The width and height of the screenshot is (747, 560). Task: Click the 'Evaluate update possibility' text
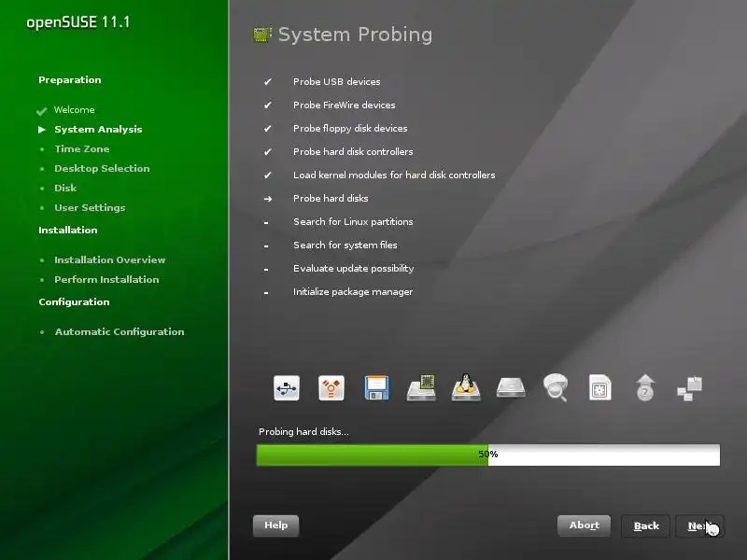point(354,269)
